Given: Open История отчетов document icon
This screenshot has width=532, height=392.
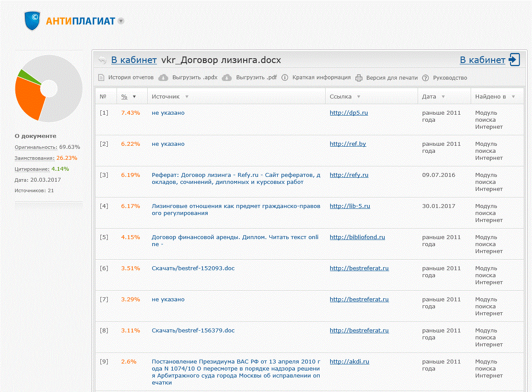Looking at the screenshot, I should coord(101,78).
